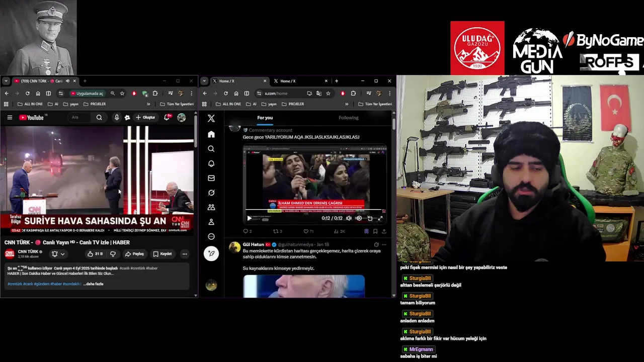Image resolution: width=644 pixels, height=362 pixels.
Task: Click YouTube search magnifier button
Action: 99,117
